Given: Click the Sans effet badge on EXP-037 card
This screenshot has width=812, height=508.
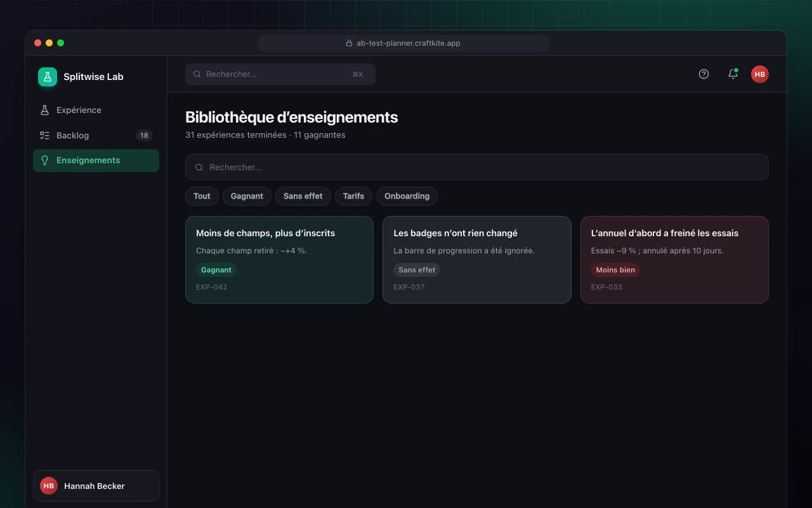Looking at the screenshot, I should [x=417, y=270].
